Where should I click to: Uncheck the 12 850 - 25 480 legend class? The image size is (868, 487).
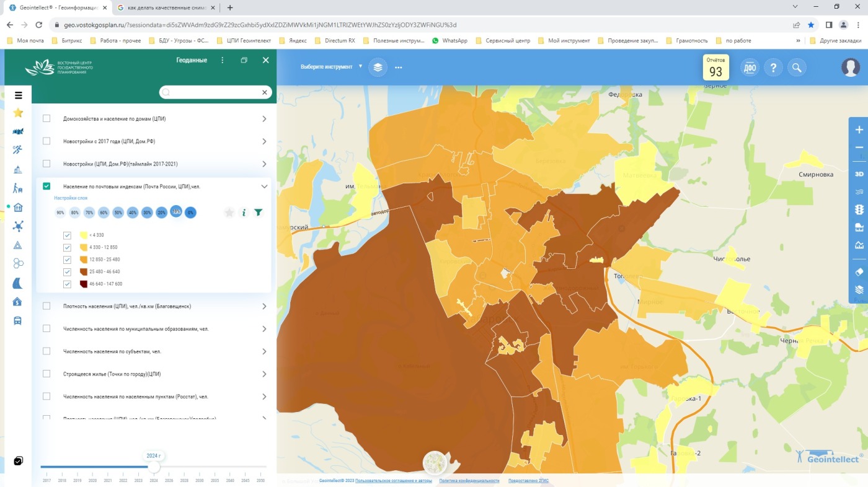pyautogui.click(x=68, y=260)
